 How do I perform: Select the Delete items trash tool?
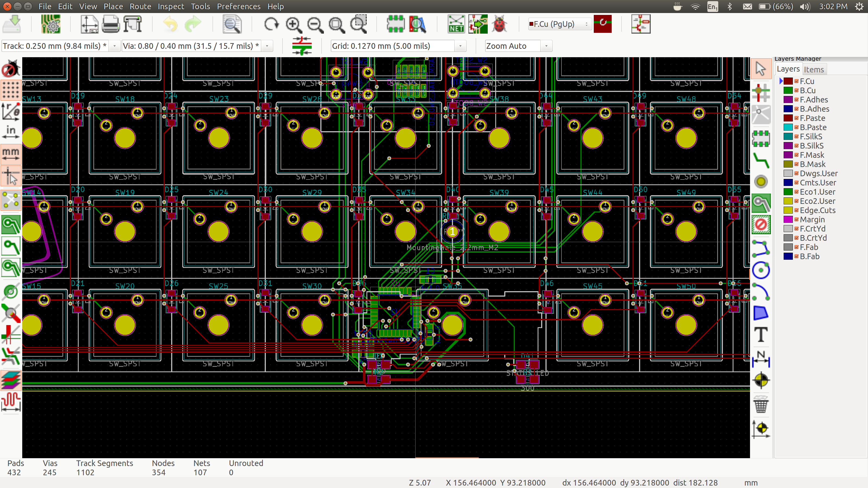click(x=761, y=404)
